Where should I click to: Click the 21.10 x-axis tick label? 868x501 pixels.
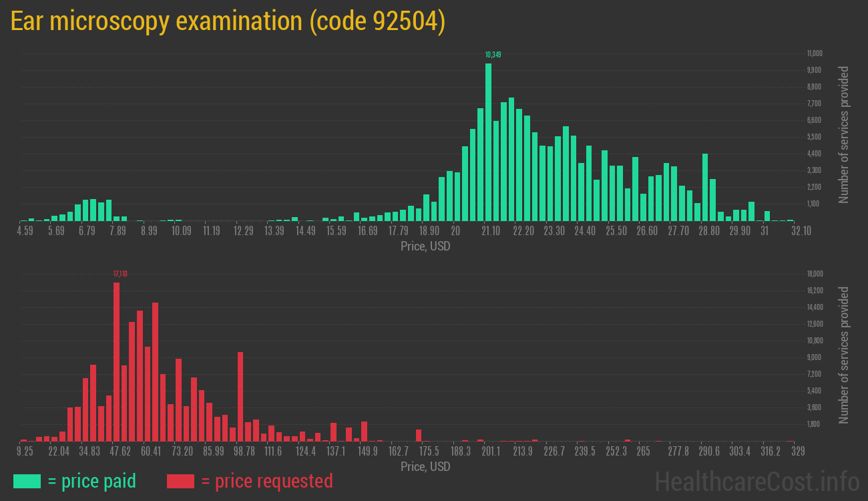click(x=491, y=230)
